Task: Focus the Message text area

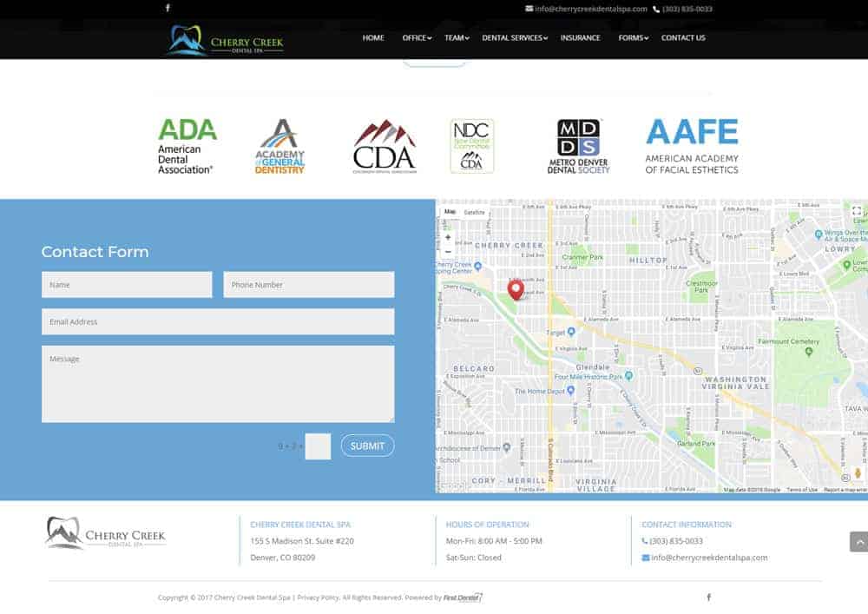Action: coord(218,384)
